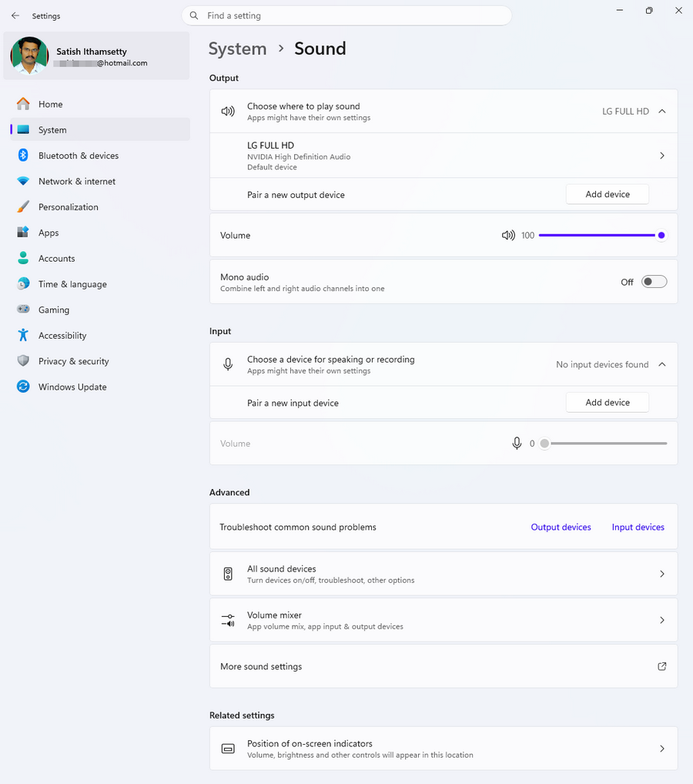The height and width of the screenshot is (784, 693).
Task: Click "Choose where to play sound" text
Action: (303, 106)
